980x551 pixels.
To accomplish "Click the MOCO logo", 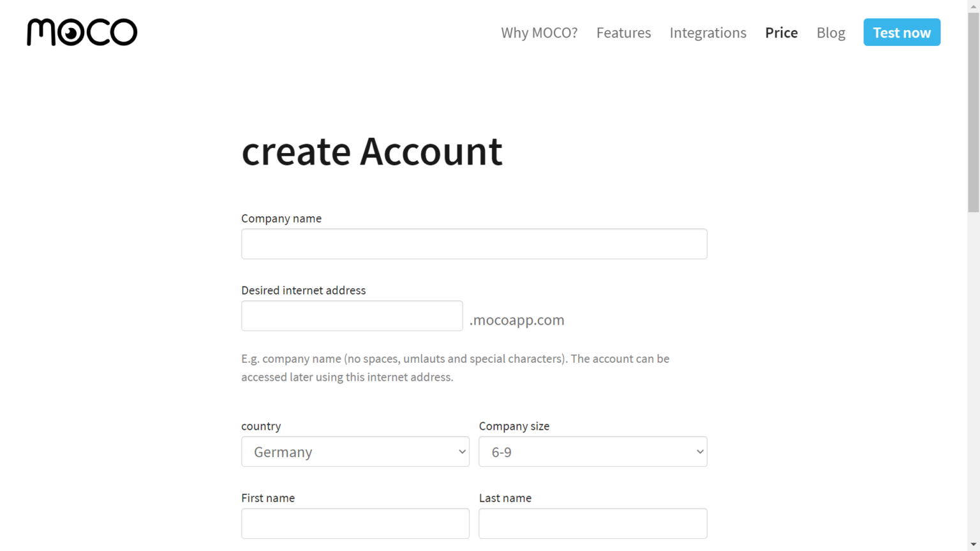I will [82, 32].
